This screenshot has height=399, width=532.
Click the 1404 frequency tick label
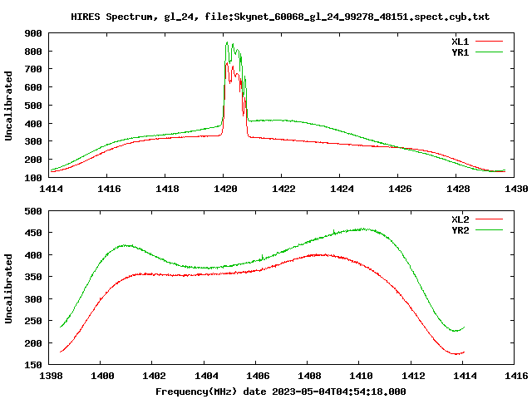pyautogui.click(x=206, y=376)
